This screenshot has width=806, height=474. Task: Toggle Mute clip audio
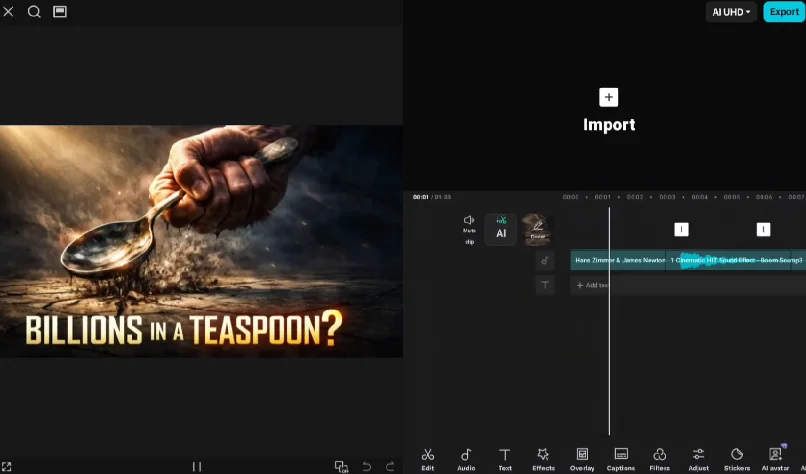tap(469, 226)
